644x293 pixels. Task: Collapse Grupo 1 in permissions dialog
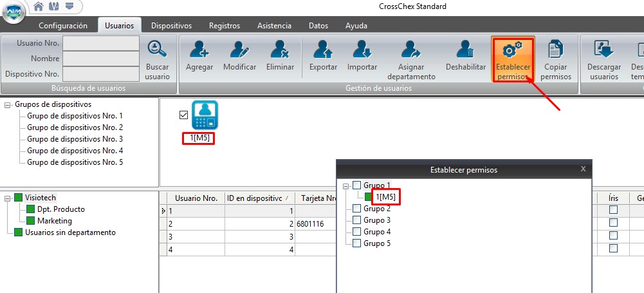pyautogui.click(x=345, y=186)
